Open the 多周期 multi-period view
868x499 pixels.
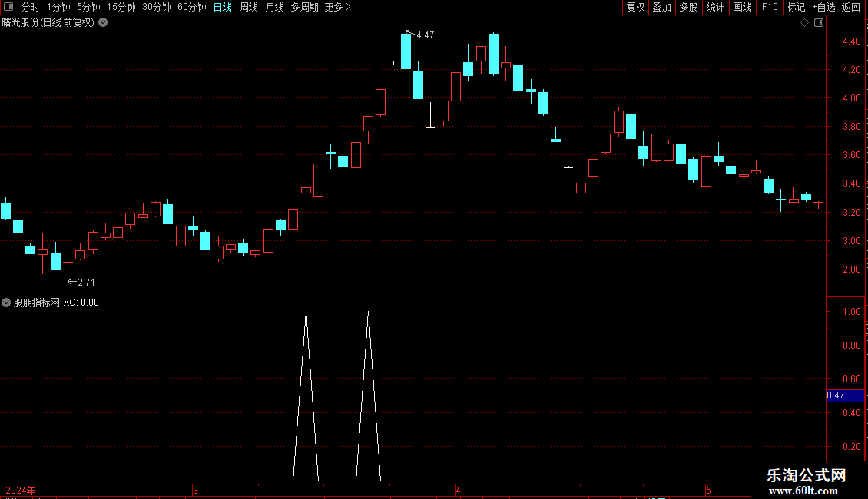coord(304,7)
